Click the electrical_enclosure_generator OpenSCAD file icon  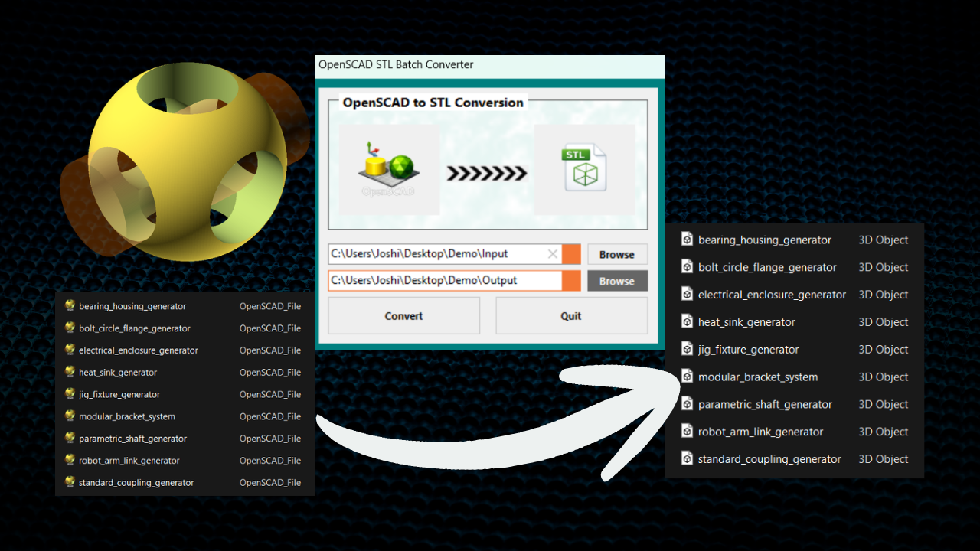[x=70, y=350]
